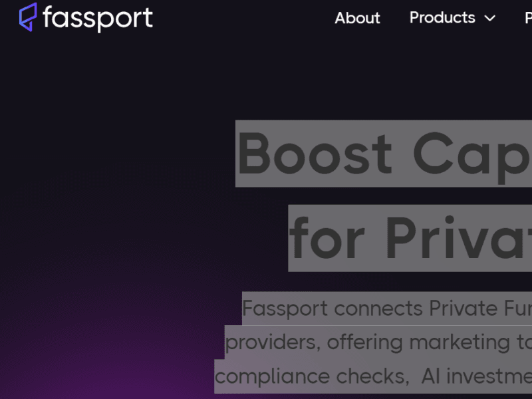Viewport: 532px width, 399px height.
Task: Click the Boost Cap headline text
Action: click(x=386, y=154)
